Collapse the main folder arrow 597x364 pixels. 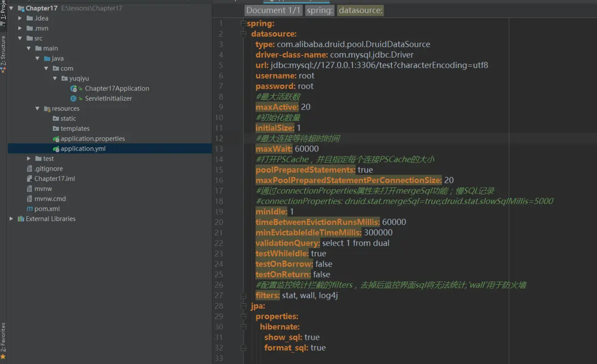coord(28,48)
